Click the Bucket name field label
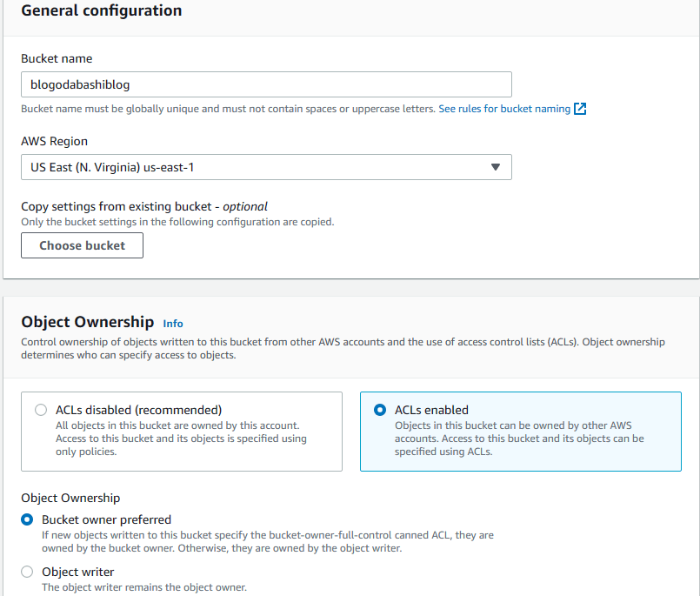700x596 pixels. click(57, 58)
